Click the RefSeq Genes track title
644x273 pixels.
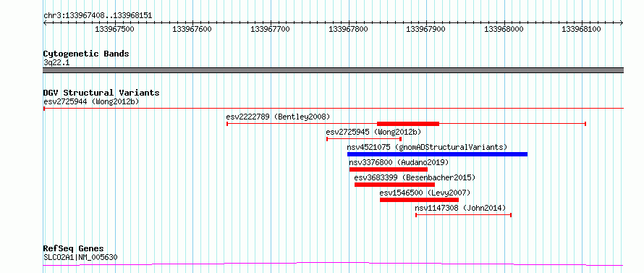coord(73,249)
